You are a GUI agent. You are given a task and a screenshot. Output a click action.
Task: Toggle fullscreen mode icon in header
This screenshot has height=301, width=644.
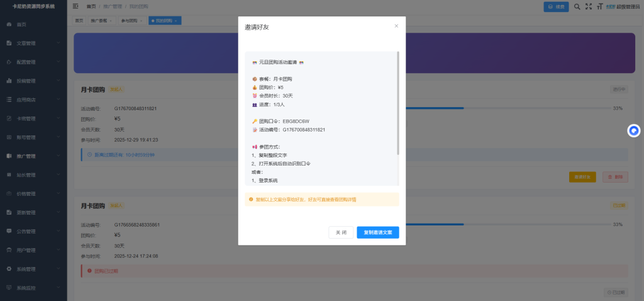[589, 6]
